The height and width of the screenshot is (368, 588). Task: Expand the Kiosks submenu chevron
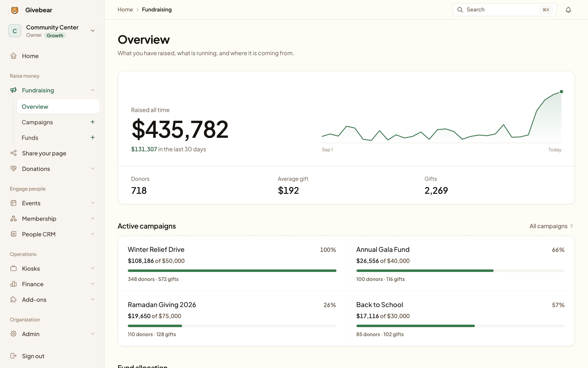tap(92, 268)
